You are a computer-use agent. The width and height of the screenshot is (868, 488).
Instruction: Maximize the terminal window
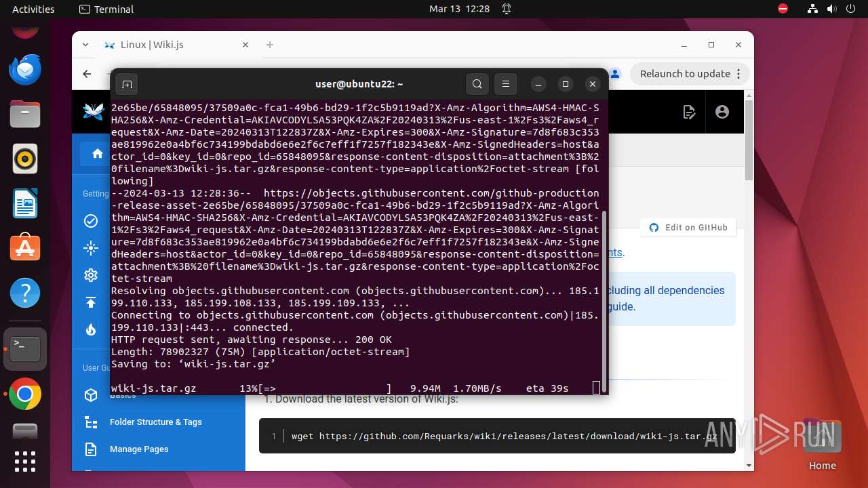coord(566,84)
